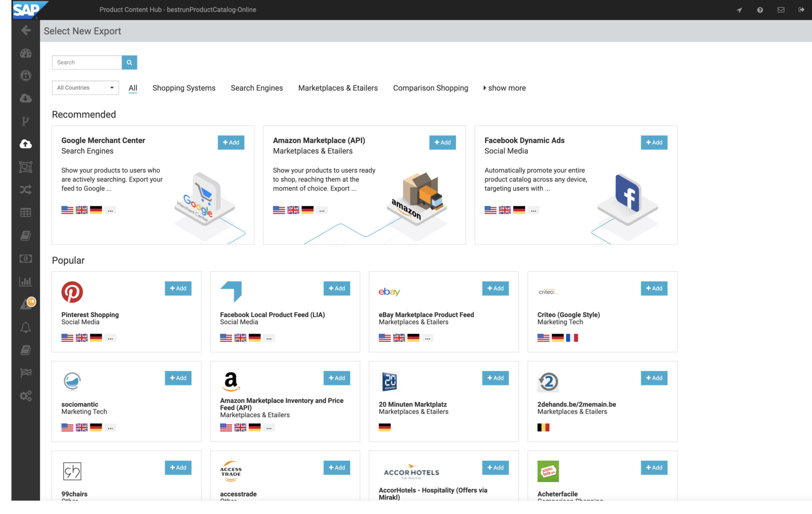Add the Amazon Marketplace (API) export
Viewport: 812px width, 514px height.
pyautogui.click(x=443, y=143)
